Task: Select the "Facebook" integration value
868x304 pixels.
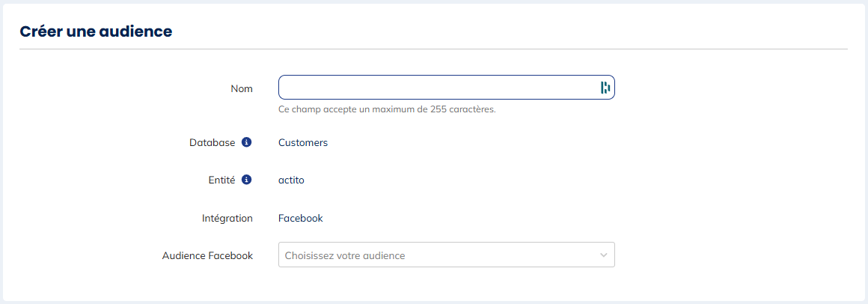Action: coord(301,218)
